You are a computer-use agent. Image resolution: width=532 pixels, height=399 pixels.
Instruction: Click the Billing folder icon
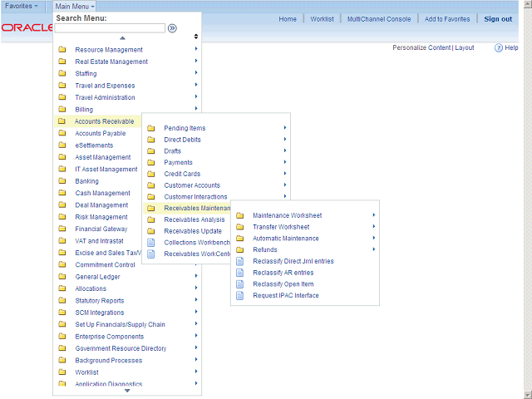pos(62,109)
